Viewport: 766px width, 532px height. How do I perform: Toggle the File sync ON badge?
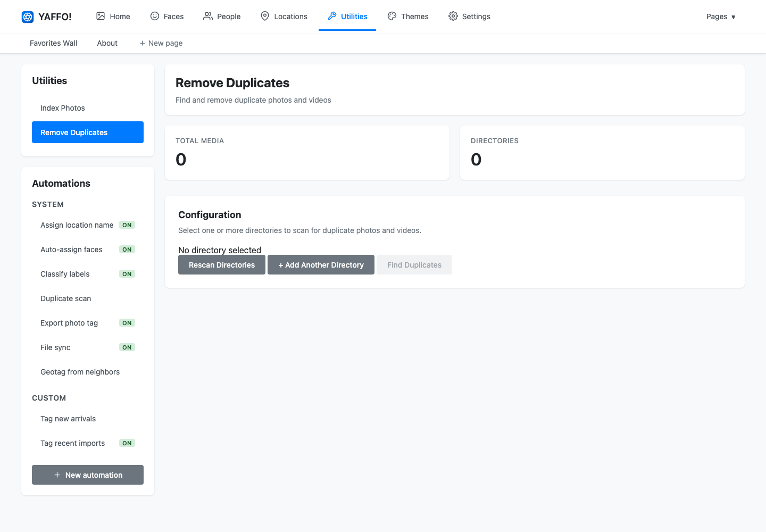[x=127, y=347]
